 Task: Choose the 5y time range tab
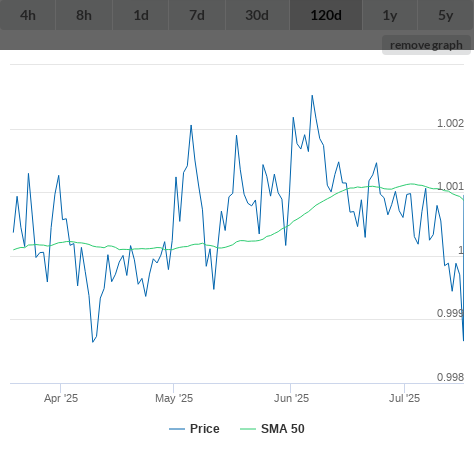coord(446,15)
